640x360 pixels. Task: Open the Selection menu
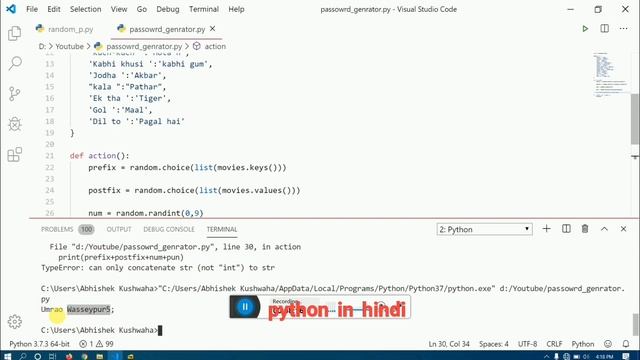85,9
